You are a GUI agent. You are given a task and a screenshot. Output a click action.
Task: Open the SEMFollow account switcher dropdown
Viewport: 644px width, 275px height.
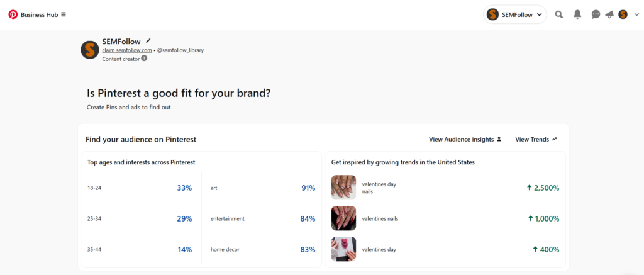click(x=514, y=14)
